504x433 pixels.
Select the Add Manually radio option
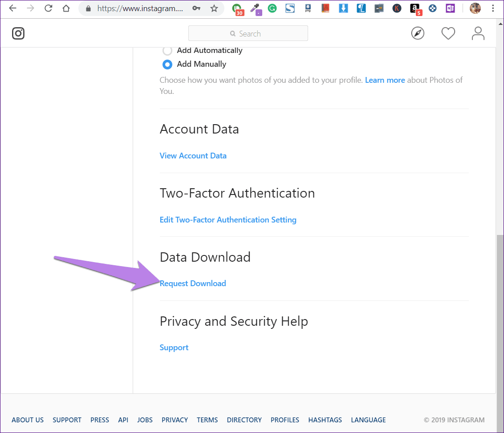(167, 64)
